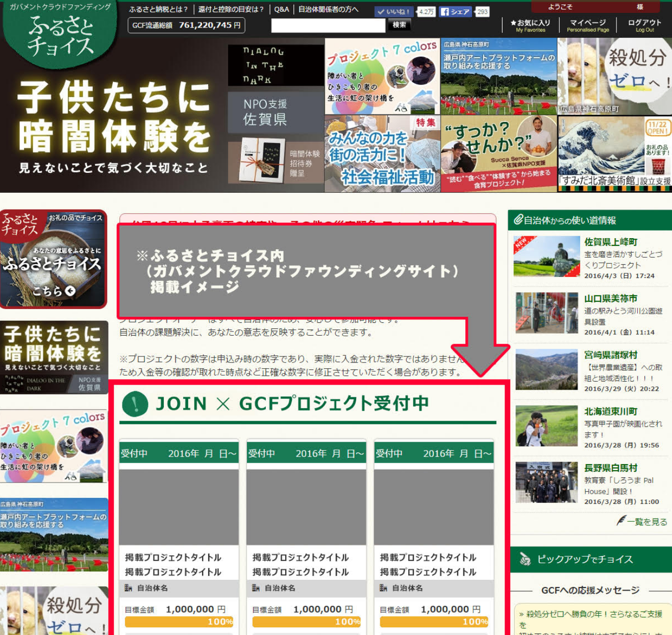Click second card 100% progress bar
The width and height of the screenshot is (672, 635).
point(306,622)
